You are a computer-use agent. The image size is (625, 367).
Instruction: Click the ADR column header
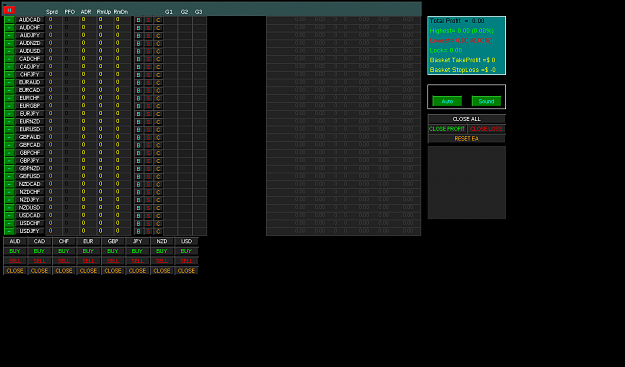pos(86,12)
